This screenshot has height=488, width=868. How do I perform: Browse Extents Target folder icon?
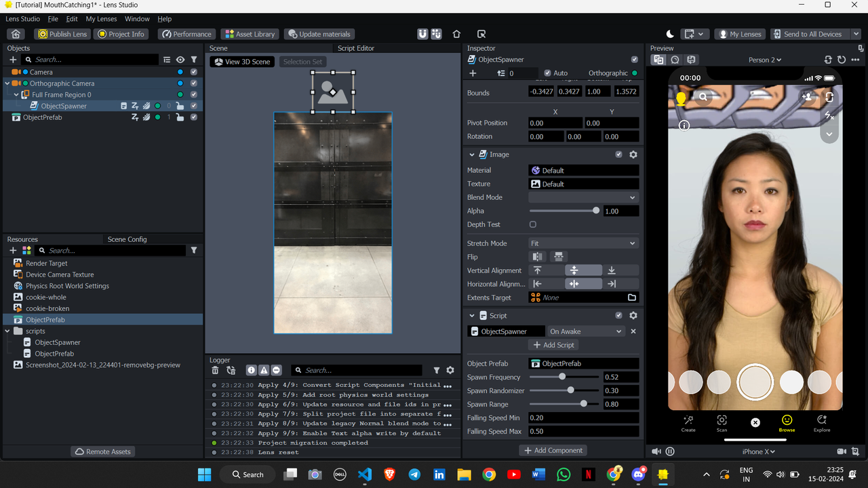click(x=632, y=298)
